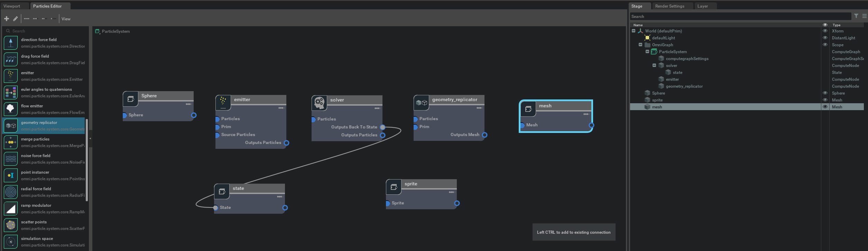Click the Name column header
The height and width of the screenshot is (251, 868).
click(x=638, y=25)
